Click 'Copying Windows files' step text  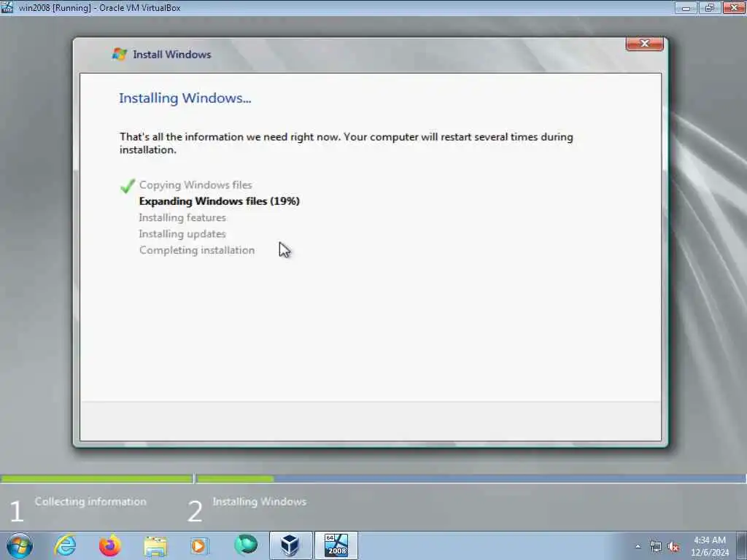196,184
